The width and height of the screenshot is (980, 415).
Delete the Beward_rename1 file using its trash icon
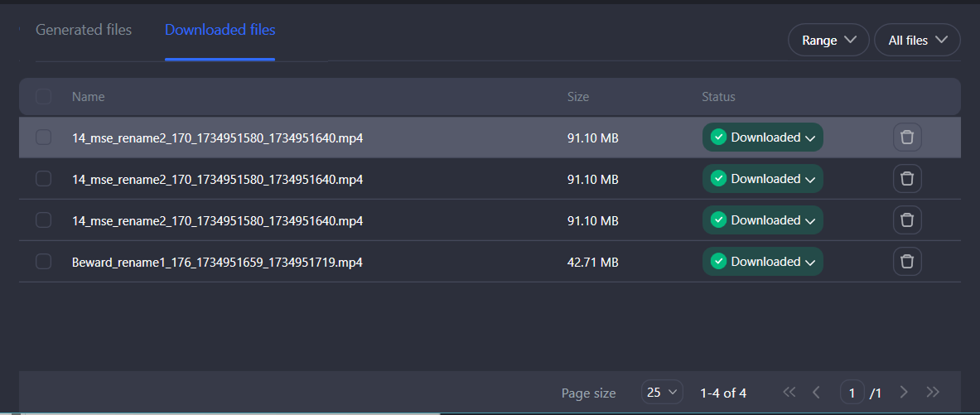(907, 262)
